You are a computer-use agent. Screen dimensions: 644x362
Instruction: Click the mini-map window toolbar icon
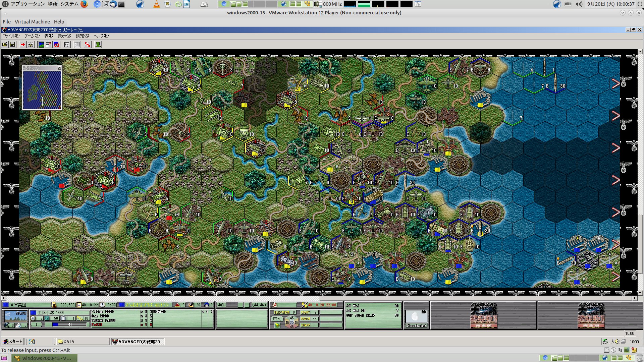pyautogui.click(x=49, y=45)
